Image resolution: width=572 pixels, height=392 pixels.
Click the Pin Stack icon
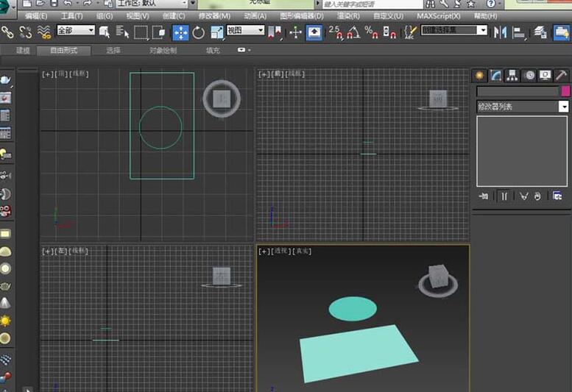484,196
